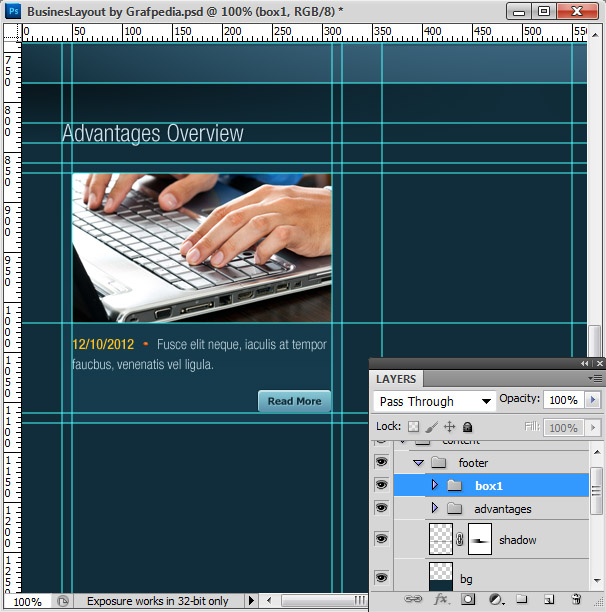
Task: Click the laptop keyboard photo
Action: coord(202,248)
